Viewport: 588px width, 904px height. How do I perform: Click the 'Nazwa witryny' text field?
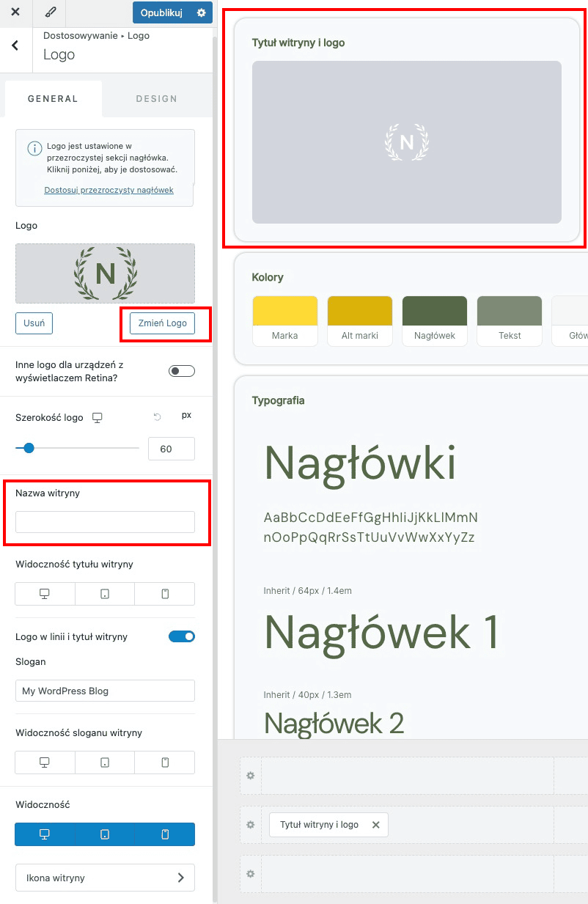coord(105,522)
